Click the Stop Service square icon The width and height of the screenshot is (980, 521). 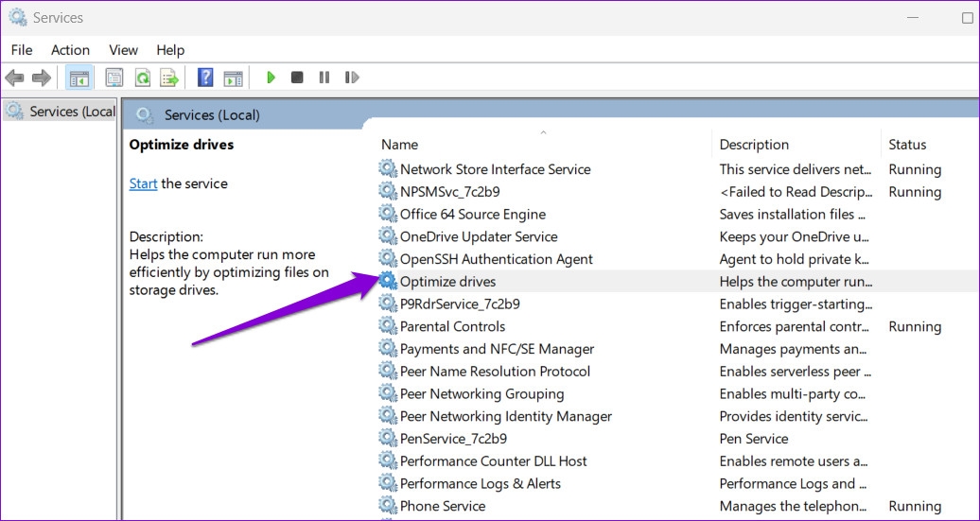point(297,78)
